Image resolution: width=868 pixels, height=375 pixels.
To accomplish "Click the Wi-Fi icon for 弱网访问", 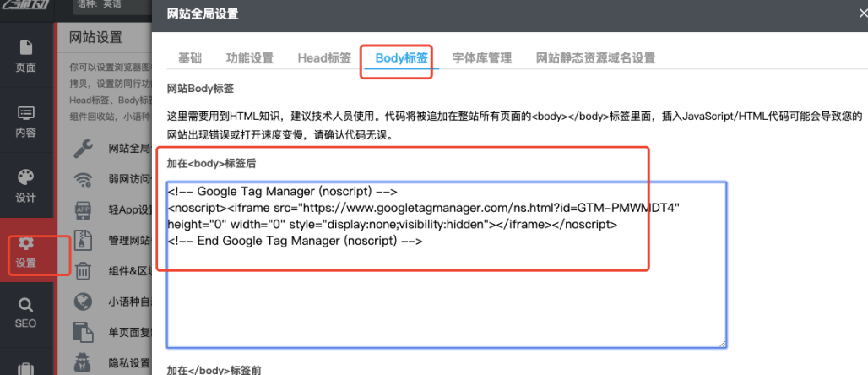I will coord(84,179).
